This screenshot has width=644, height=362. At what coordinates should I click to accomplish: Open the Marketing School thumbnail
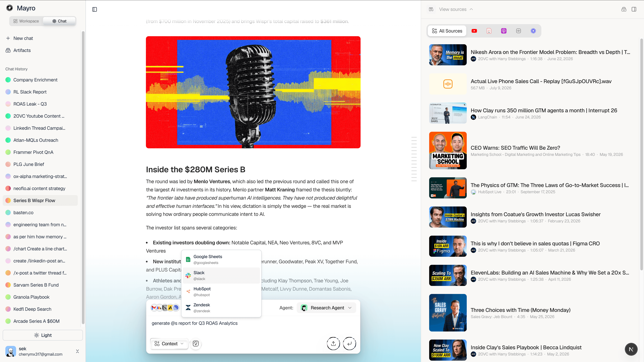coord(448,150)
